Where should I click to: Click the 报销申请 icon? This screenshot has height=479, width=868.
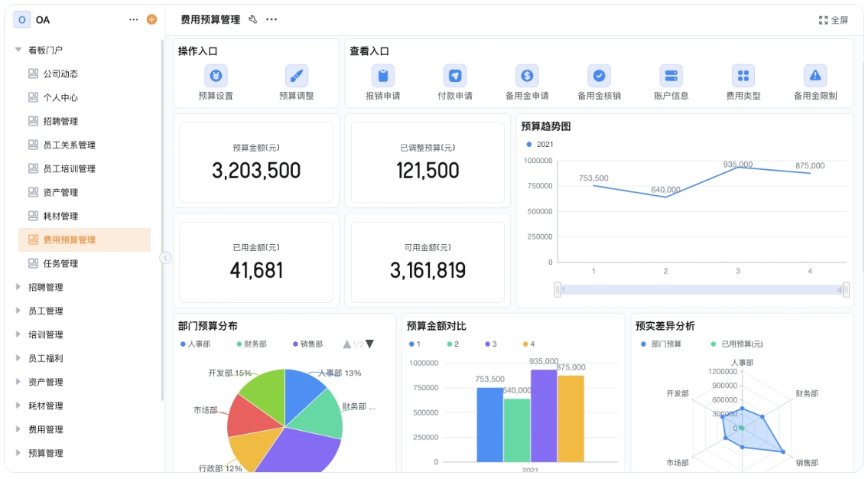[x=382, y=76]
